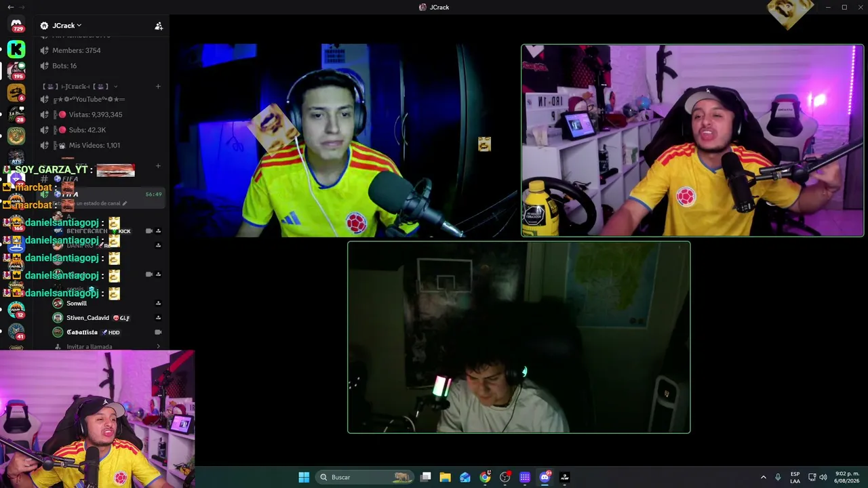Screen dimensions: 868x488
Task: Open Outlook from the taskbar
Action: coord(465,477)
